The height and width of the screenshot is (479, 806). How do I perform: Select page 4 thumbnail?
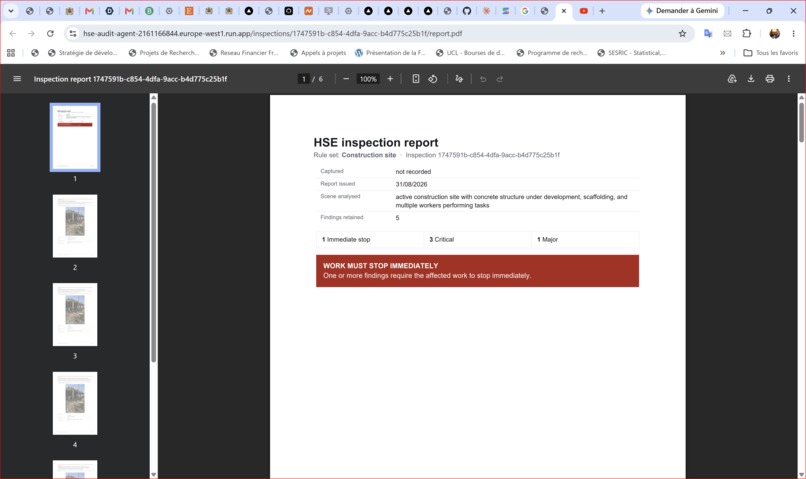pos(75,403)
